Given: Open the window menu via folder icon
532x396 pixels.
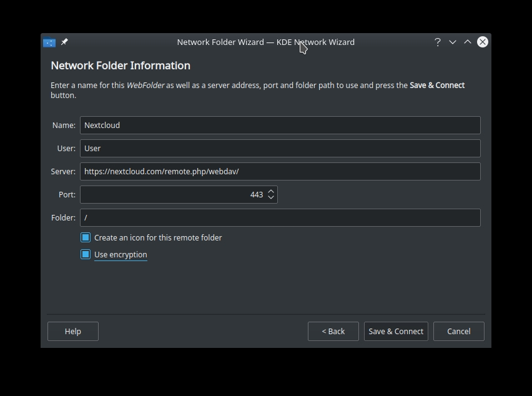Looking at the screenshot, I should 49,42.
